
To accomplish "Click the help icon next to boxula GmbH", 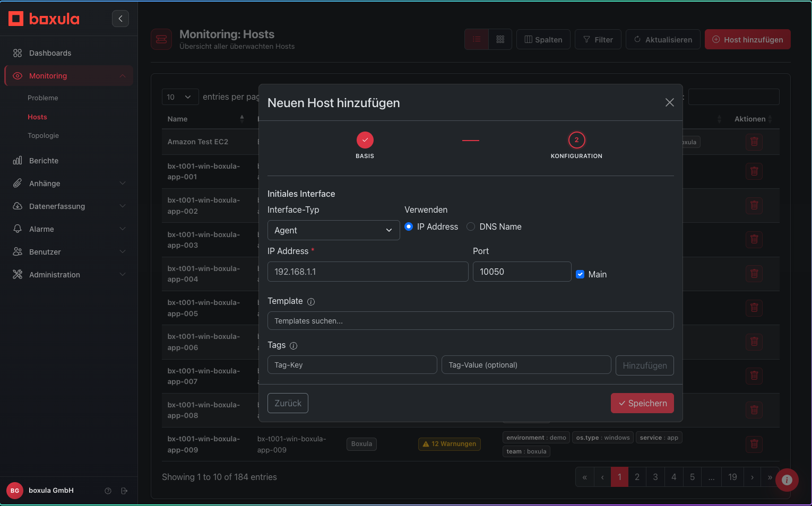I will (108, 491).
